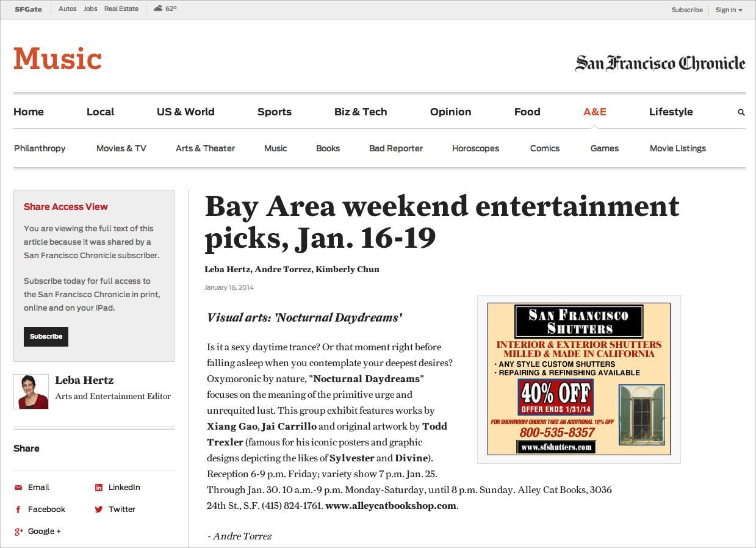Click Leba Hertz's profile photo
The width and height of the screenshot is (756, 548).
[31, 392]
